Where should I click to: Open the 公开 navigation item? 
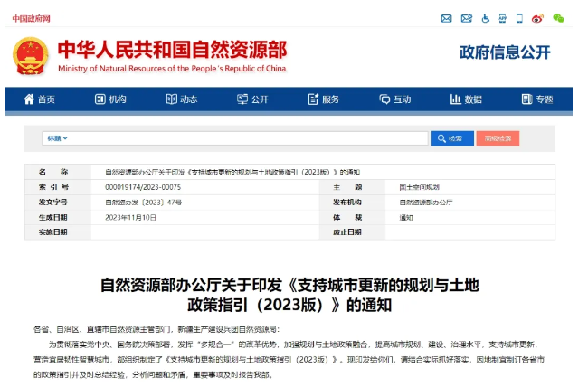pos(252,99)
